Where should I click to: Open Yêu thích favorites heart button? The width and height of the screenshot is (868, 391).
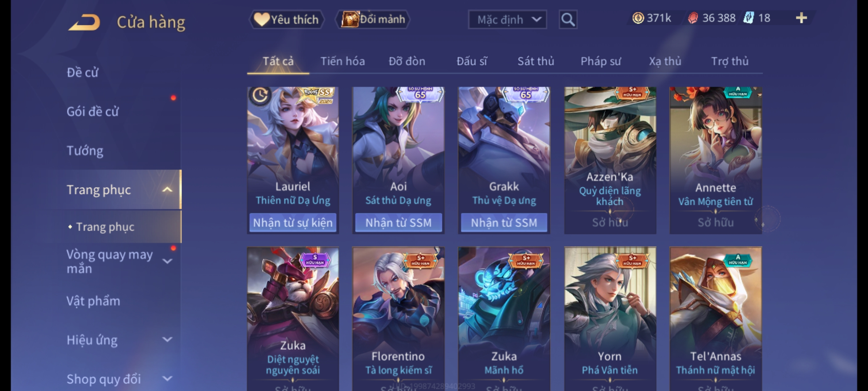(286, 19)
